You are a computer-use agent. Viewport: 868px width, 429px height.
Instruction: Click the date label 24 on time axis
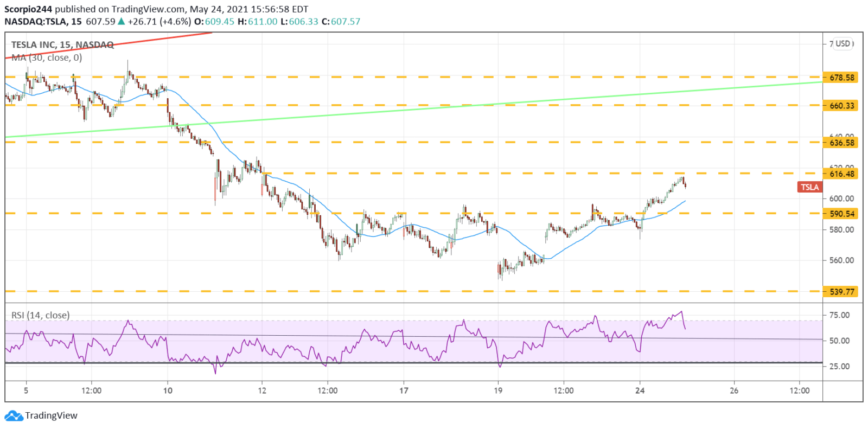(640, 390)
